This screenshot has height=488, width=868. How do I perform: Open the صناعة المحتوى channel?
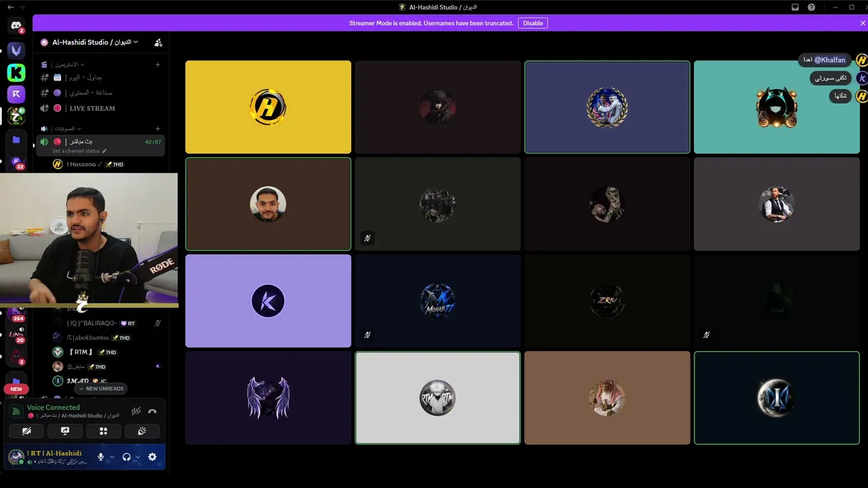click(100, 93)
